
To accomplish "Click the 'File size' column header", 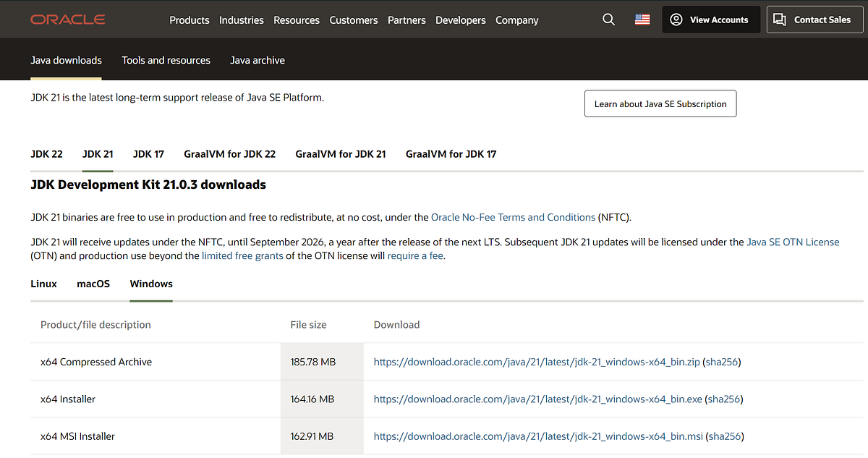I will pos(308,325).
